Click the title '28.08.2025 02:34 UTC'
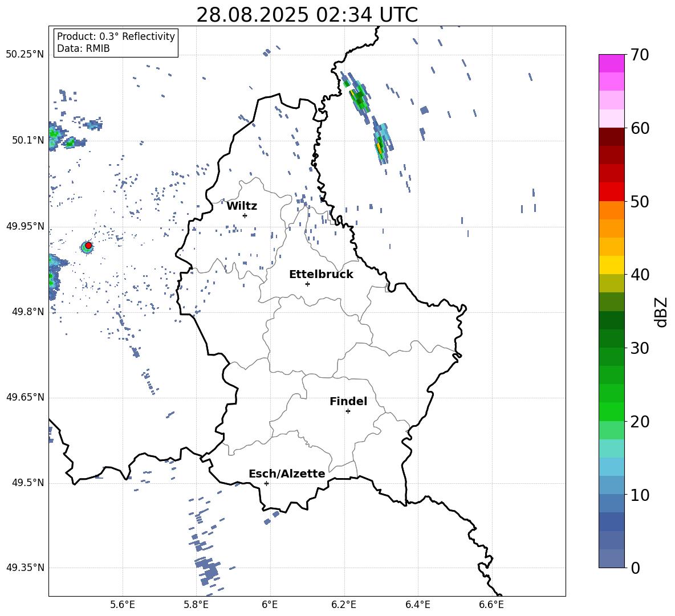 [x=307, y=15]
